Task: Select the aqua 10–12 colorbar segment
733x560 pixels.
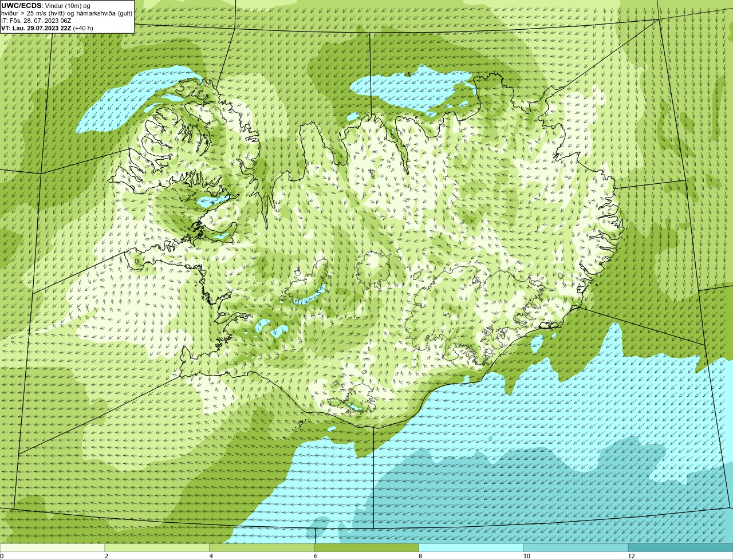Action: coord(576,548)
